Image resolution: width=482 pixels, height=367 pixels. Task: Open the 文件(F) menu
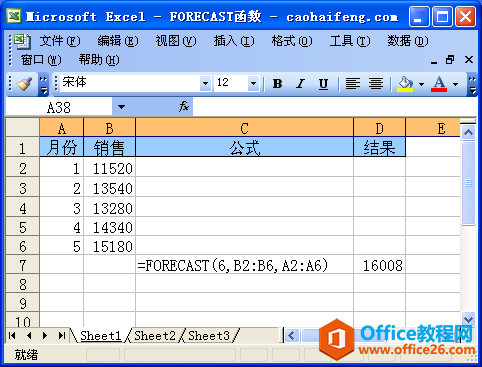(60, 41)
